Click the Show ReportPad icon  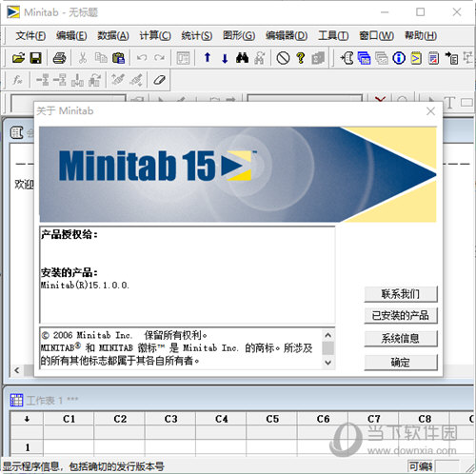pyautogui.click(x=434, y=58)
